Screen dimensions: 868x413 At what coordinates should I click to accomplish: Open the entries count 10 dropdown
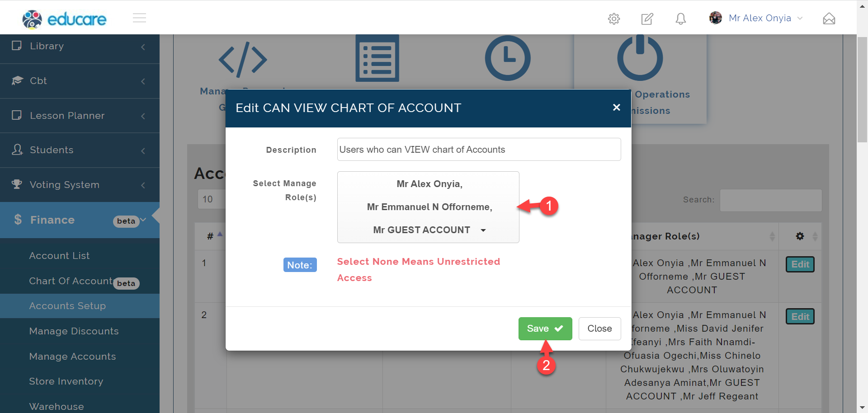(212, 199)
